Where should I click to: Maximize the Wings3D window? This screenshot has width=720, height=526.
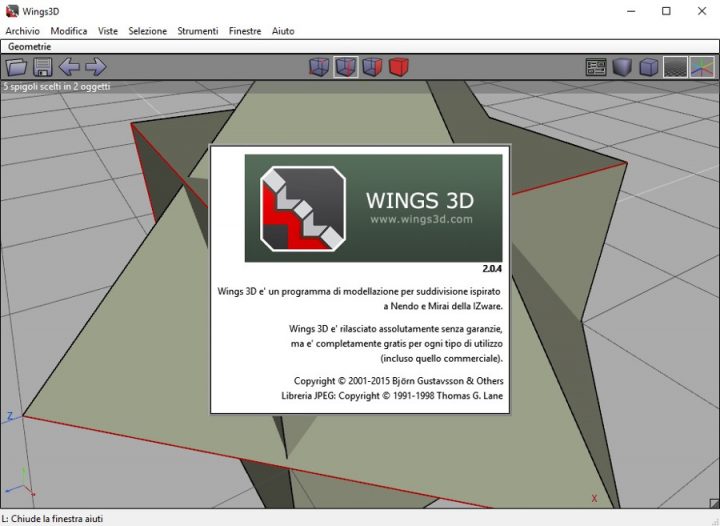tap(666, 11)
